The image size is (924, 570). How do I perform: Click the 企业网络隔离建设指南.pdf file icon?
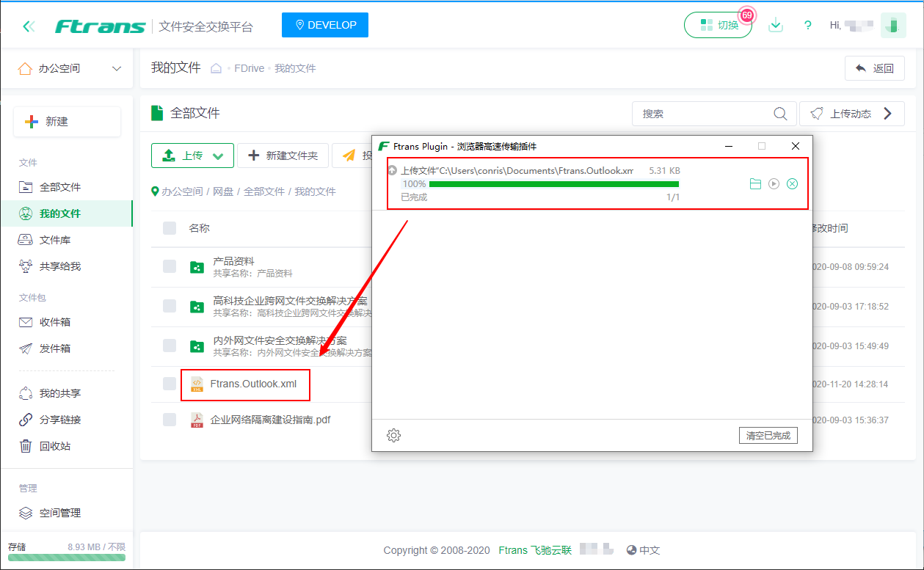[x=197, y=420]
